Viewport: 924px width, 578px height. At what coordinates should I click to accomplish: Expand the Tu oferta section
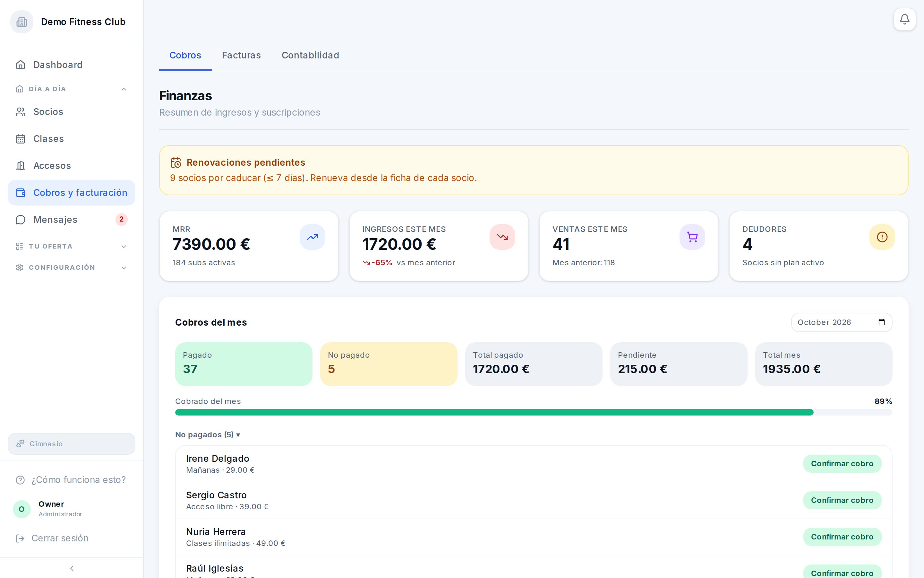[72, 246]
